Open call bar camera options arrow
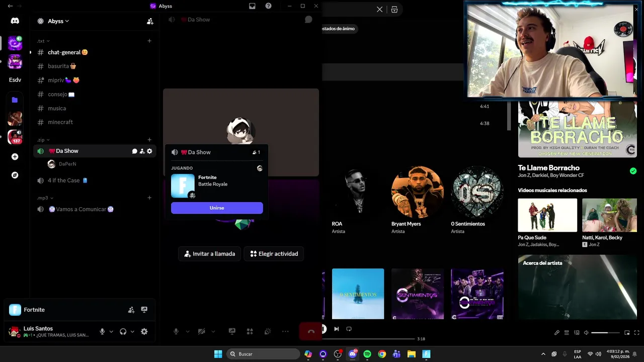The height and width of the screenshot is (362, 644). [213, 331]
